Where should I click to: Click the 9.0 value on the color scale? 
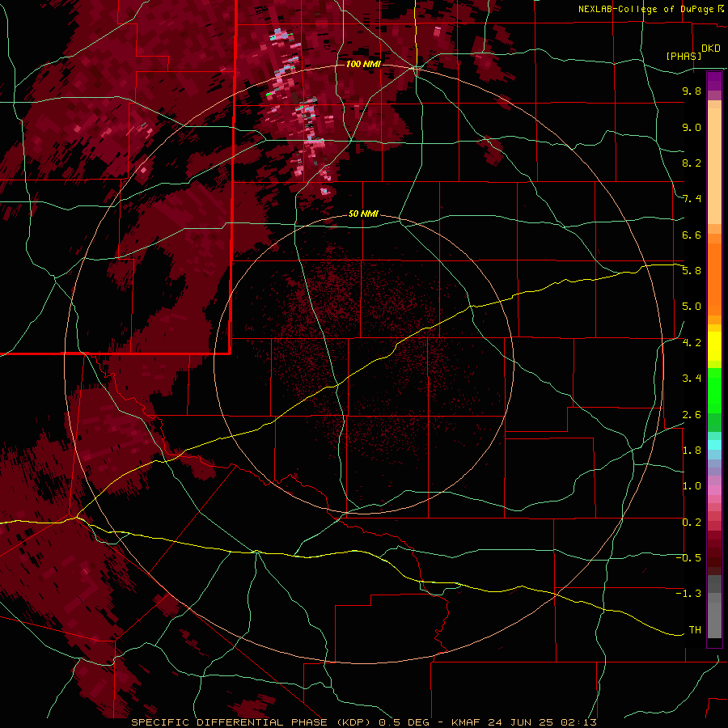pos(692,127)
